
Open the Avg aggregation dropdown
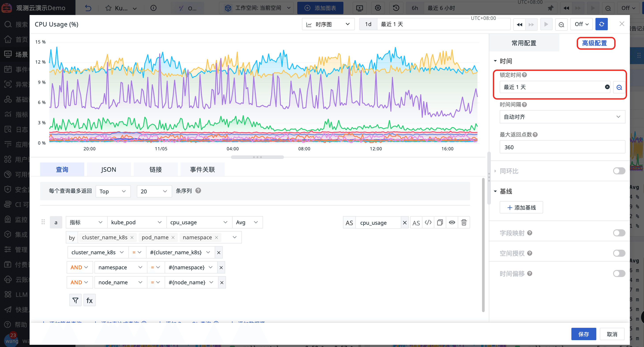[x=247, y=222]
